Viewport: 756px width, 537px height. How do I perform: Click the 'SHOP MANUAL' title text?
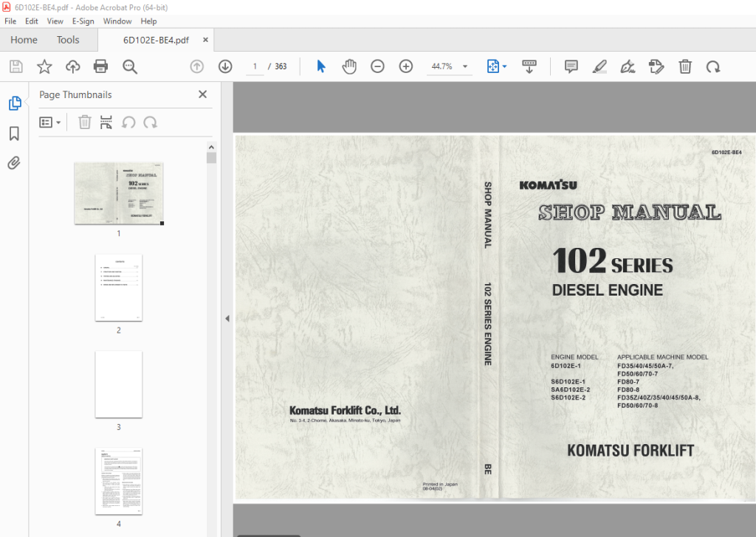630,212
